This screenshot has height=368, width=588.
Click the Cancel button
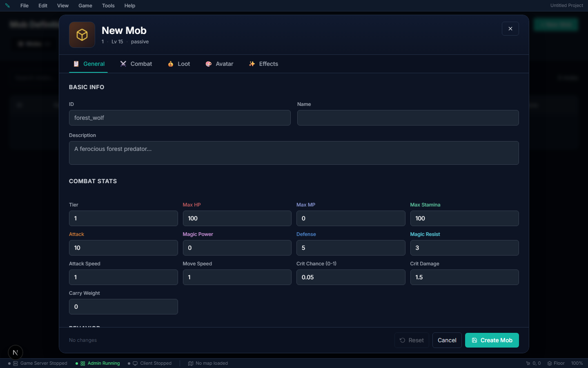(447, 340)
